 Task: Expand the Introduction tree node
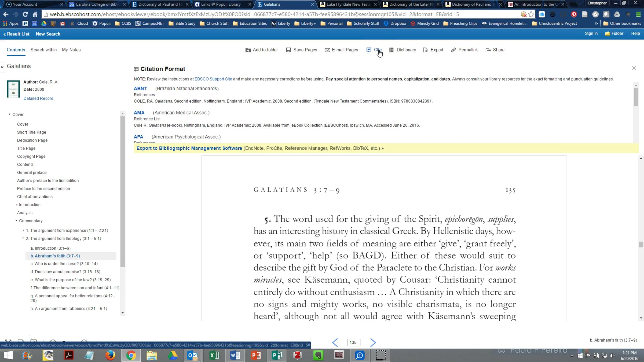tap(17, 205)
